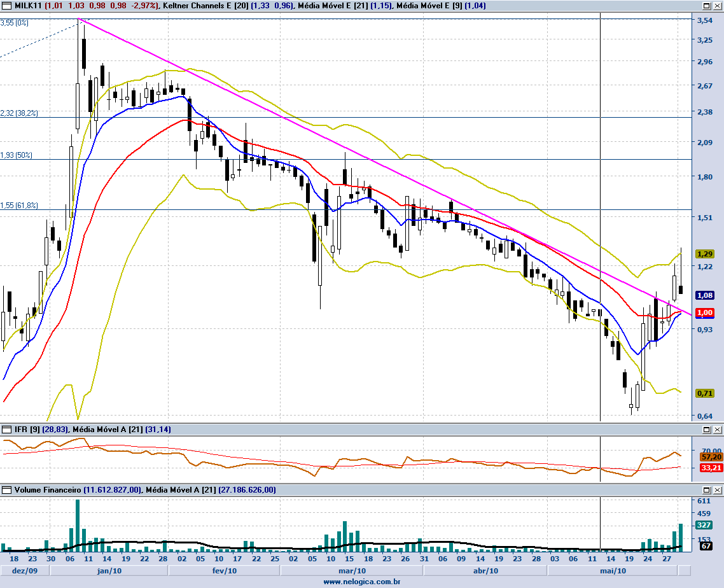This screenshot has height=588, width=724.
Task: Click the 1,08 blue price tag
Action: [705, 295]
